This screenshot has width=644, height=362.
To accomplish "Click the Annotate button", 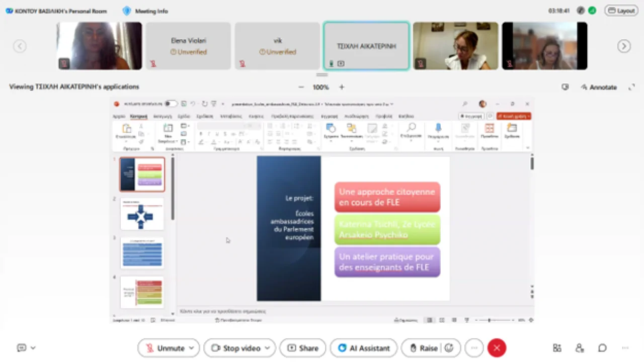I will (x=598, y=87).
